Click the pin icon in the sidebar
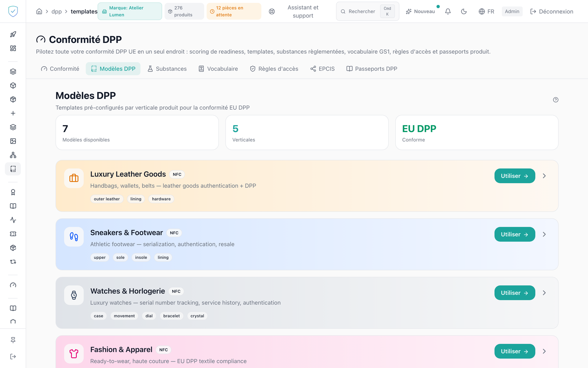Image resolution: width=588 pixels, height=368 pixels. coord(13,340)
